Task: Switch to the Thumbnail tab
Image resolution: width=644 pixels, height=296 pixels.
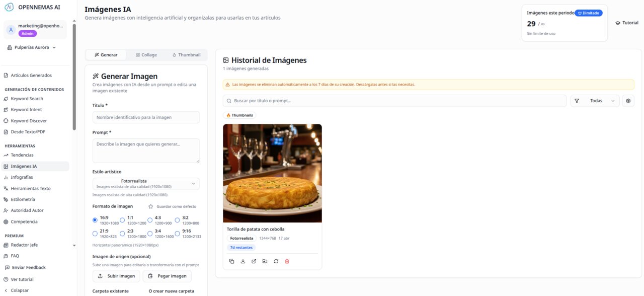Action: tap(187, 54)
